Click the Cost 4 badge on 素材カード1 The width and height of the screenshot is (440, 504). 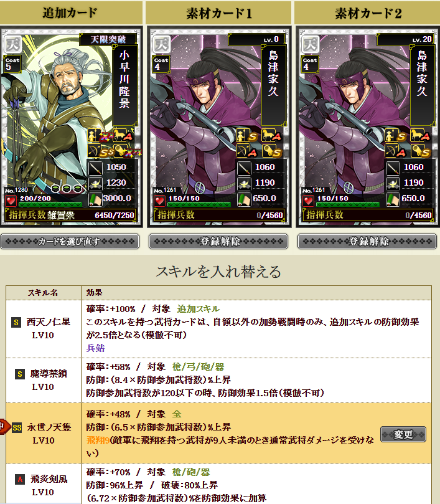click(x=161, y=64)
